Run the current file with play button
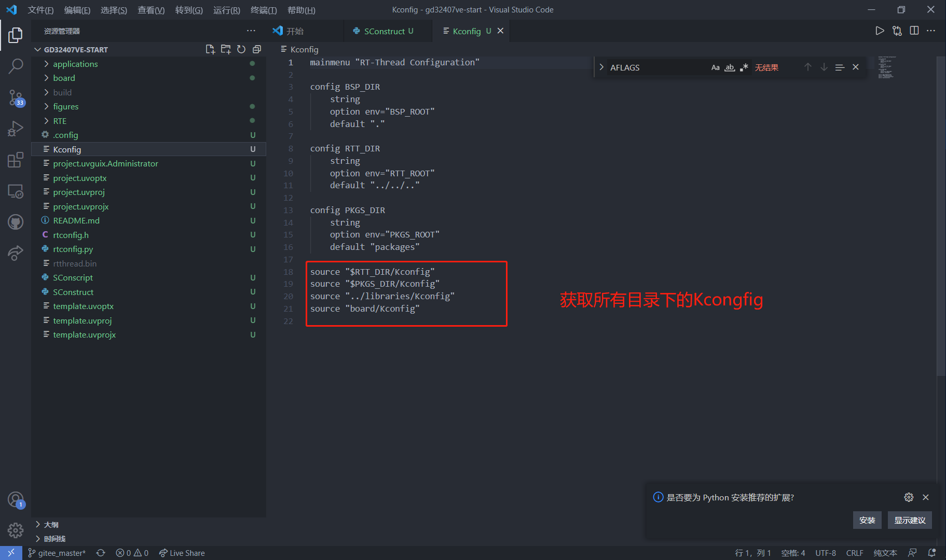Screen dimensions: 946x560 [x=880, y=31]
